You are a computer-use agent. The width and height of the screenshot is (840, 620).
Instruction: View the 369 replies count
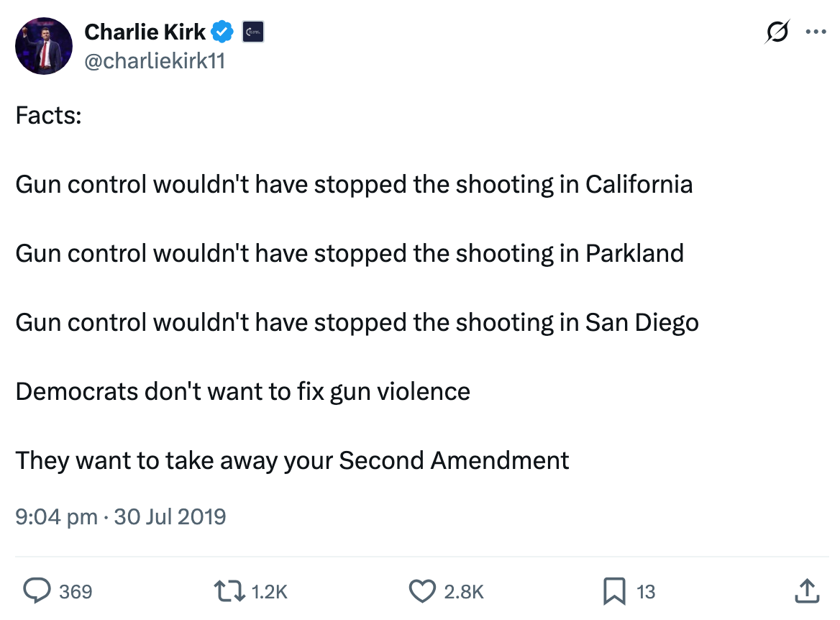[x=75, y=591]
